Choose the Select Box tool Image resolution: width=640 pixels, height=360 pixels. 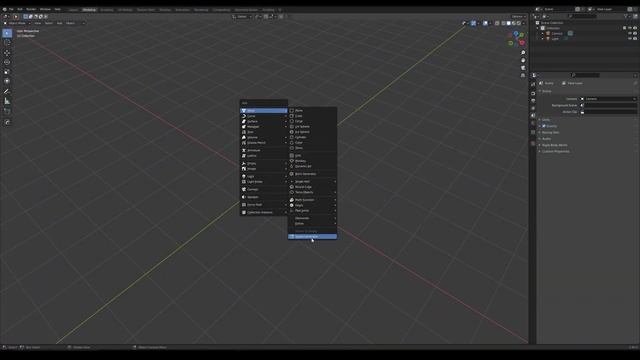point(7,33)
